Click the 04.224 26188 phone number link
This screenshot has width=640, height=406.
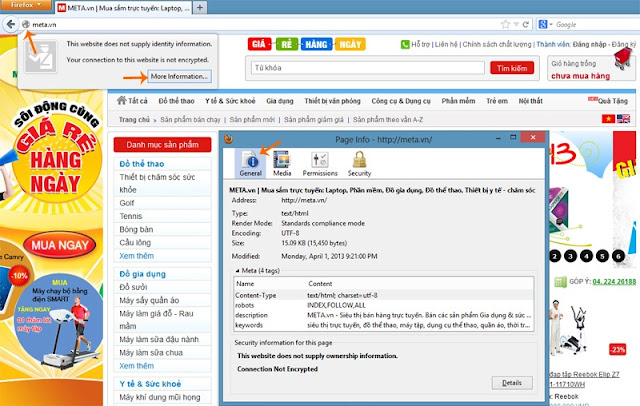click(x=614, y=282)
